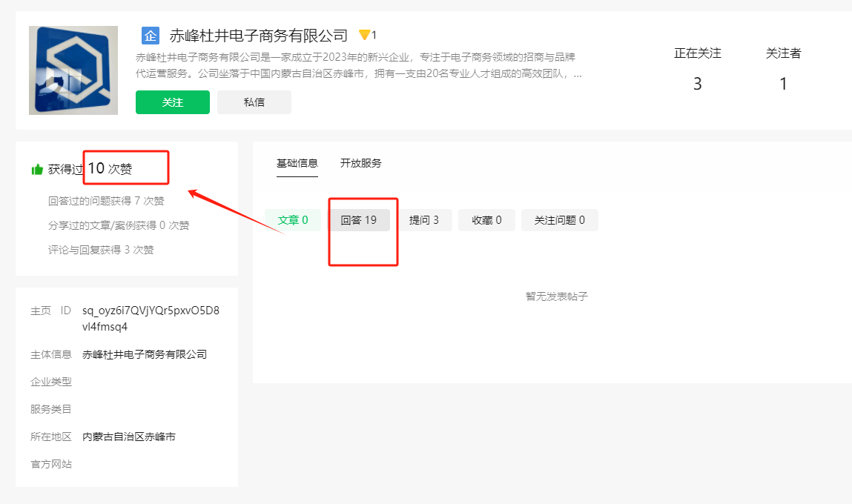Click the yellow level badge icon

point(364,36)
